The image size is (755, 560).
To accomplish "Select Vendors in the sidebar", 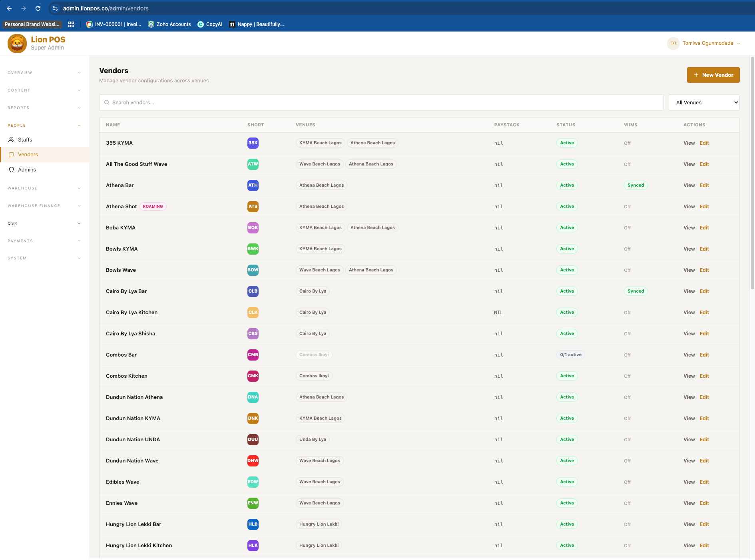I will (x=44, y=155).
